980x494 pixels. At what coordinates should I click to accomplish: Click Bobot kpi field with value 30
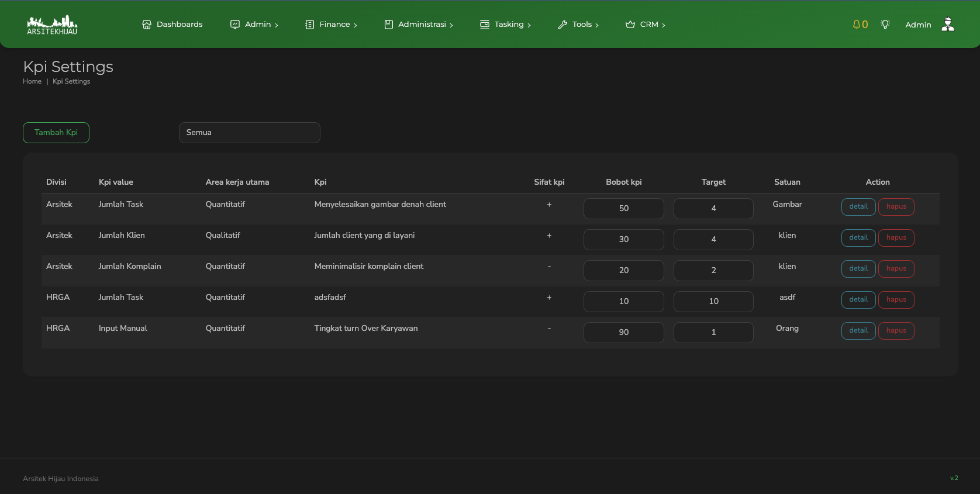point(624,240)
